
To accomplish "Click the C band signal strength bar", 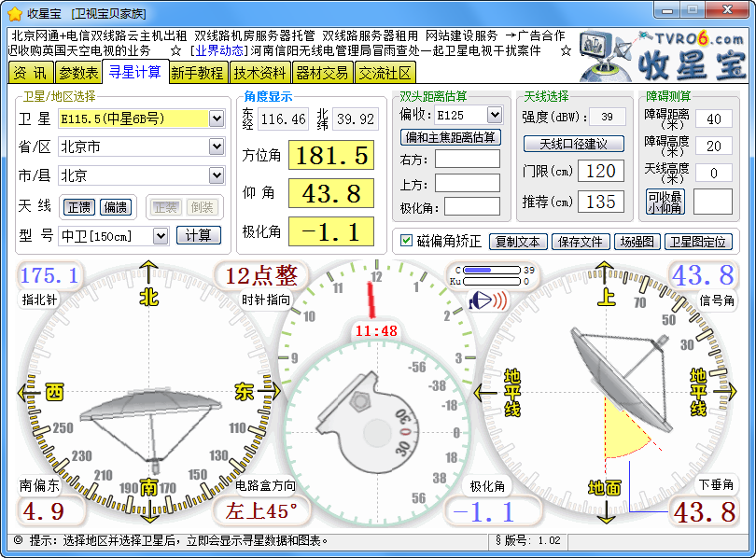I will (492, 270).
